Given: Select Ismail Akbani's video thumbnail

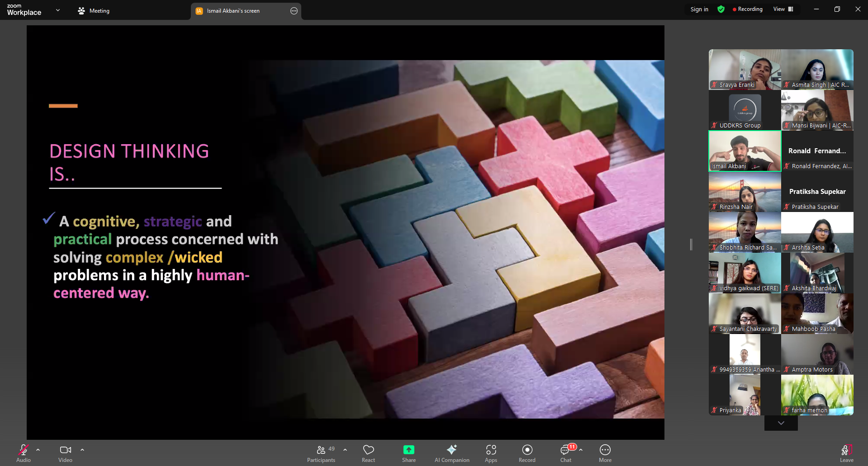Looking at the screenshot, I should (745, 151).
